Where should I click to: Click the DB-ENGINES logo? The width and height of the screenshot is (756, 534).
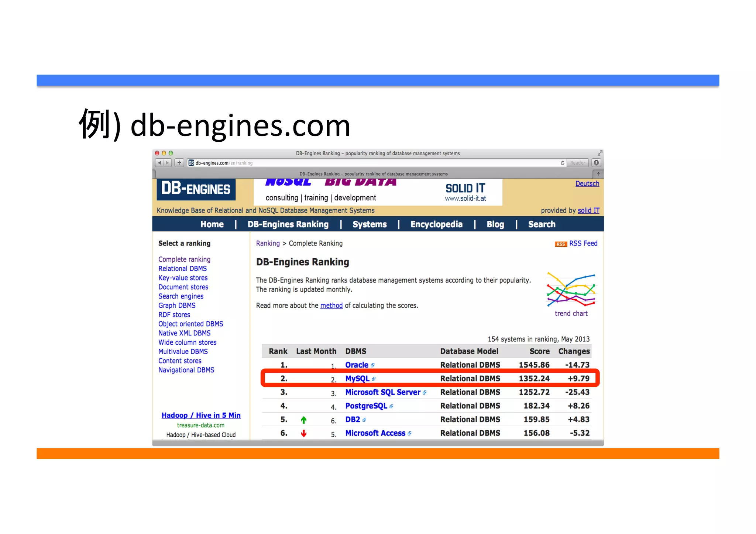coord(196,190)
